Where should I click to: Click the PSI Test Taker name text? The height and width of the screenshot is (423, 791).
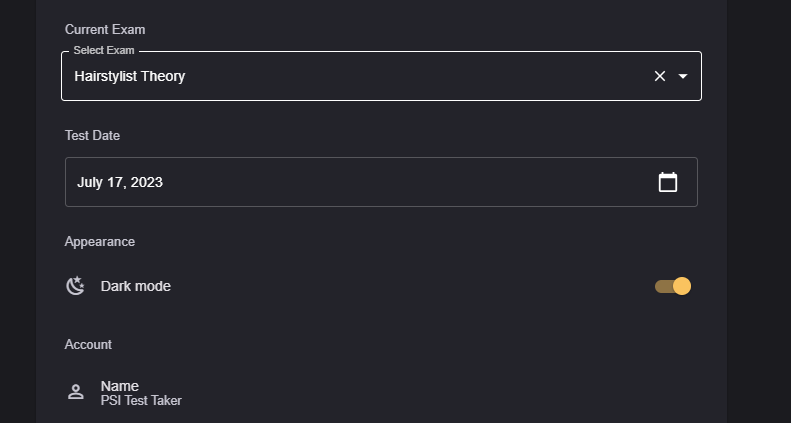click(141, 401)
